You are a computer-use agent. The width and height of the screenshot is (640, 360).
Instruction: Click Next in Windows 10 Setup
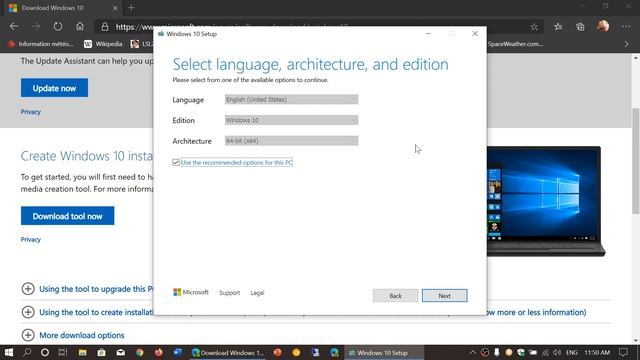(444, 296)
